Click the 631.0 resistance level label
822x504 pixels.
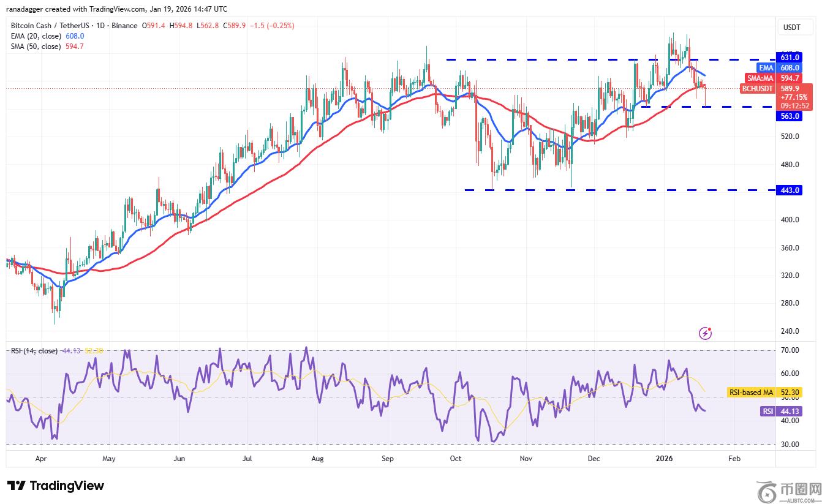coord(790,57)
